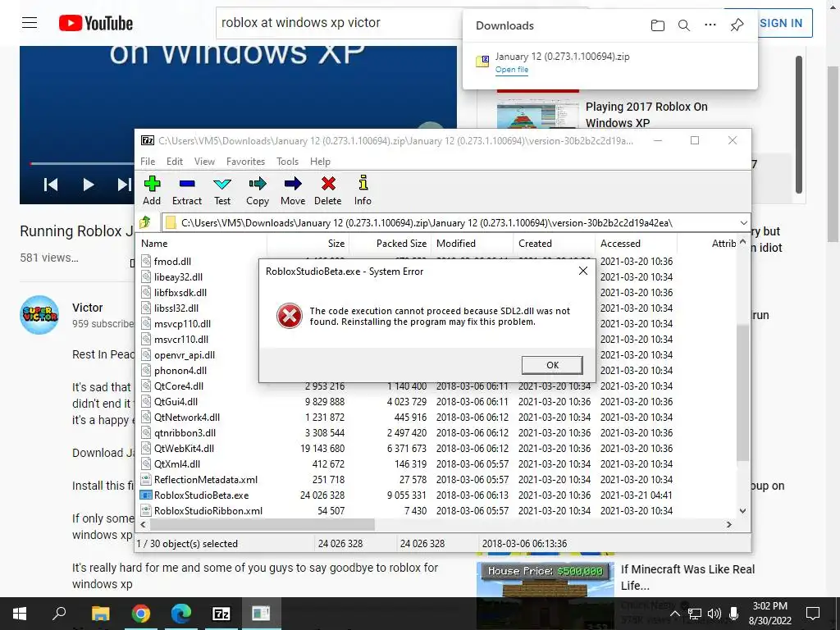Viewport: 840px width, 630px height.
Task: Skip to previous video
Action: click(51, 185)
